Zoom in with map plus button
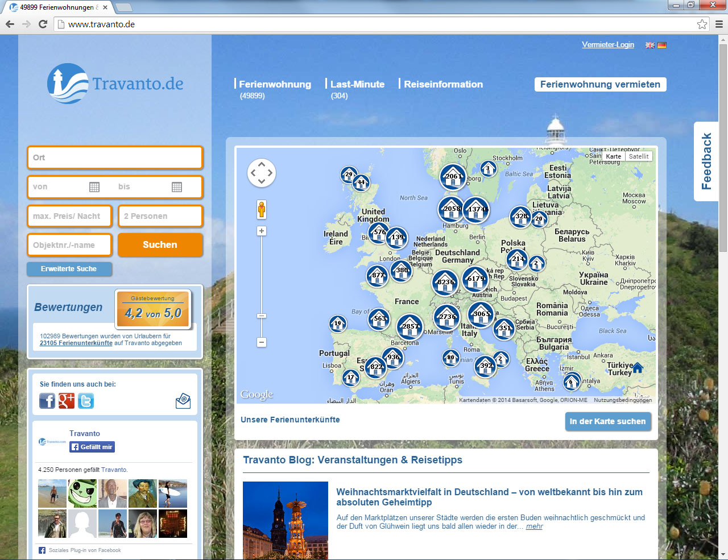Screen dimensions: 728x560 point(262,231)
